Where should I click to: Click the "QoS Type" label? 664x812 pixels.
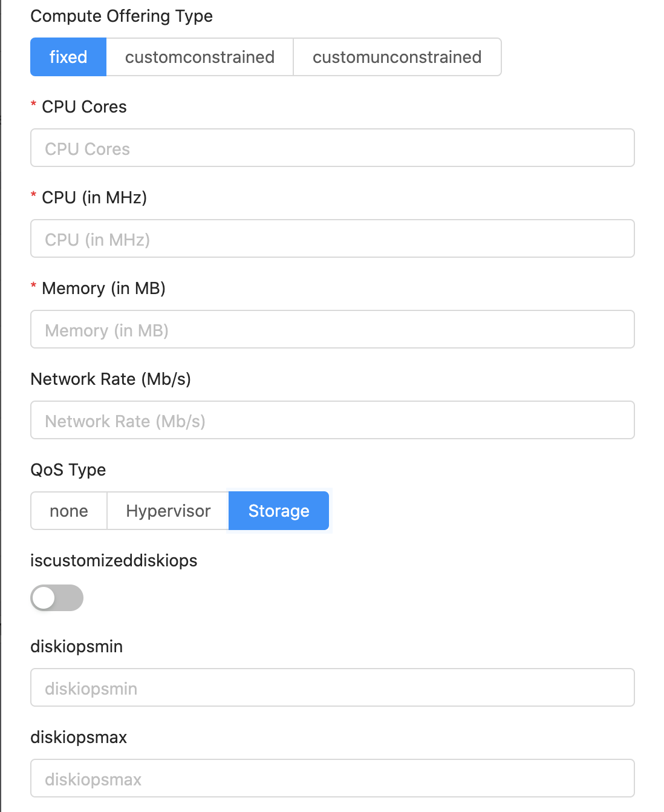[x=68, y=470]
